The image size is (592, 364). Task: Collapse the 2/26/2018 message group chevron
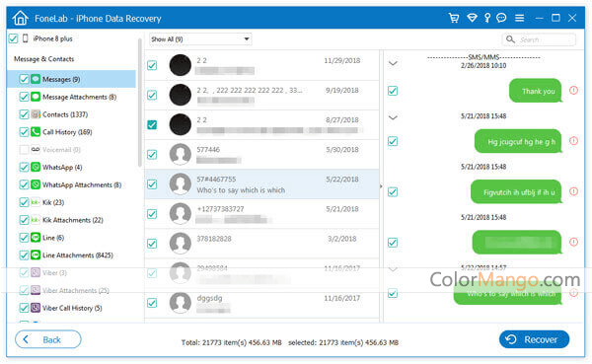tap(393, 63)
